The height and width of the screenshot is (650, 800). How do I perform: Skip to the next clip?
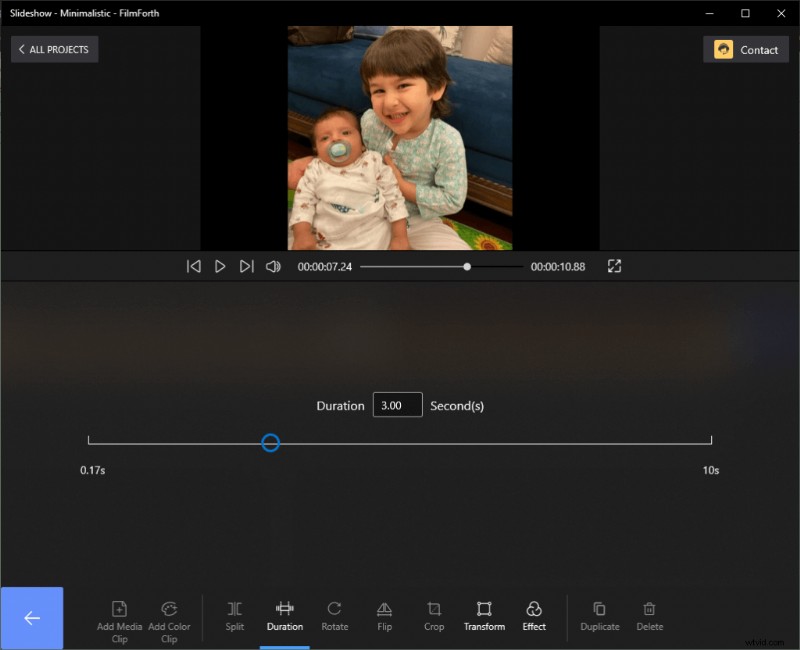[247, 266]
